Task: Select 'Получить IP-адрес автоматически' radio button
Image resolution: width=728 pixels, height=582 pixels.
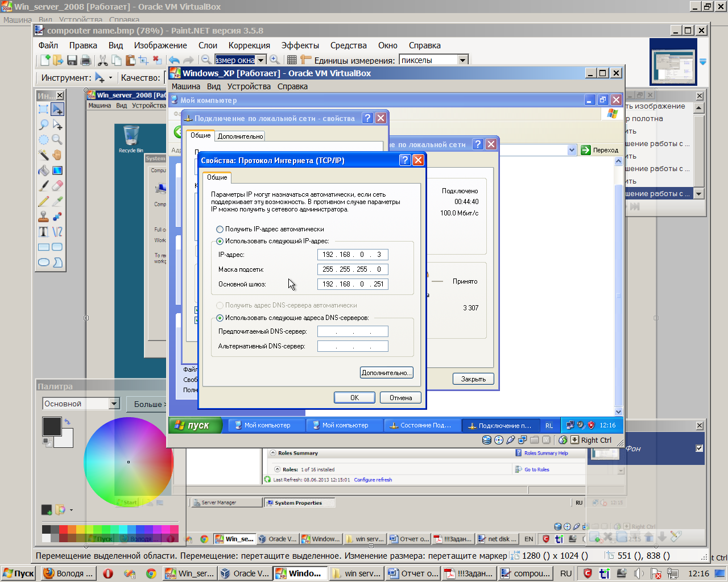Action: [220, 229]
